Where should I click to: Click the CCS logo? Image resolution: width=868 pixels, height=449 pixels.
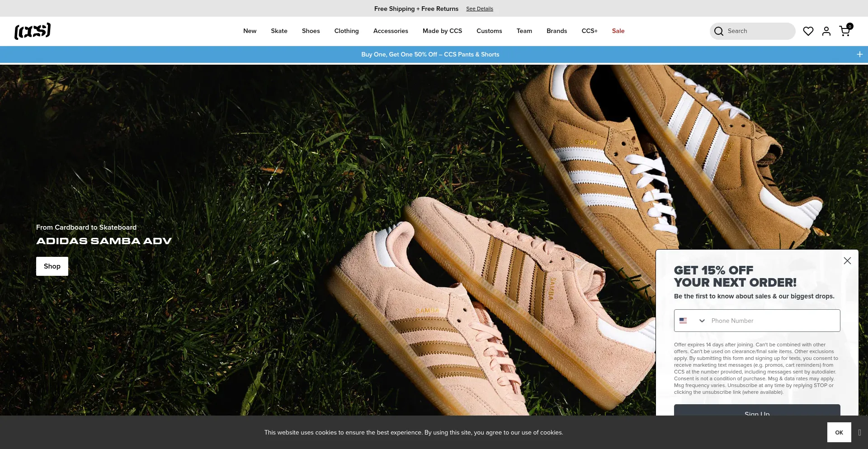tap(33, 31)
